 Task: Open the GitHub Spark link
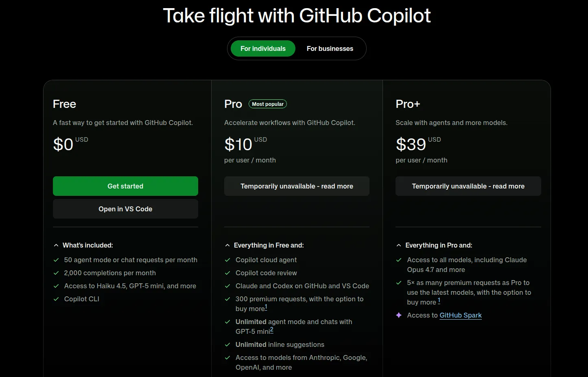tap(460, 315)
